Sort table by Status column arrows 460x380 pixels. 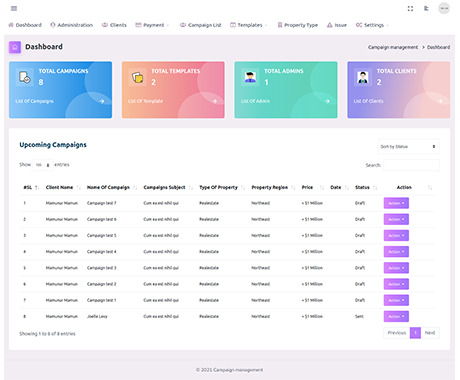(x=375, y=188)
